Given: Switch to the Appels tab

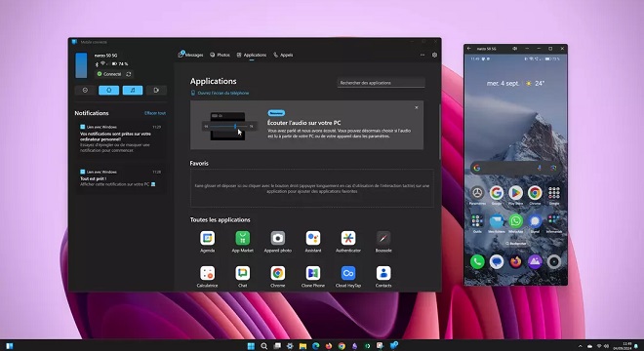Looking at the screenshot, I should tap(283, 55).
